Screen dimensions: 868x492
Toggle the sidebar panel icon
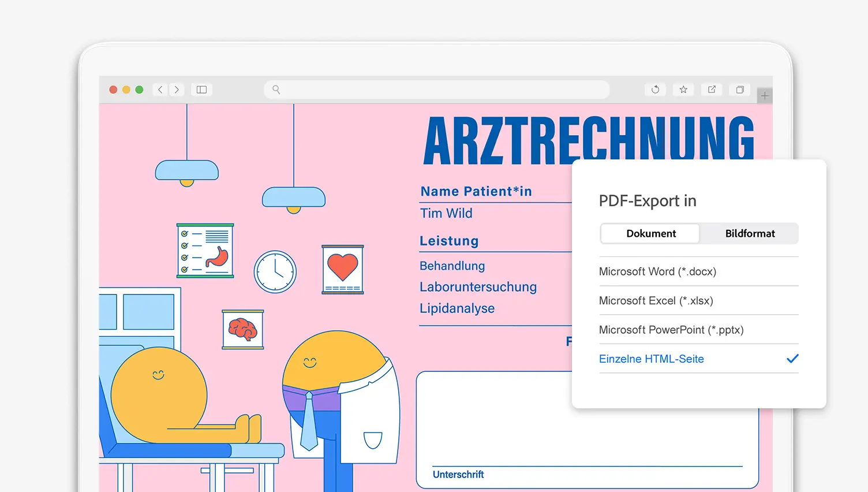coord(201,90)
